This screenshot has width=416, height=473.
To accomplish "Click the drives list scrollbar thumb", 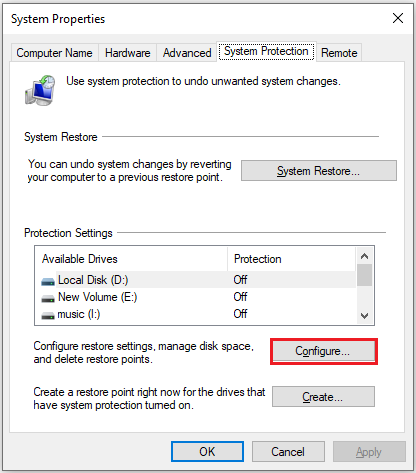I will pos(364,275).
